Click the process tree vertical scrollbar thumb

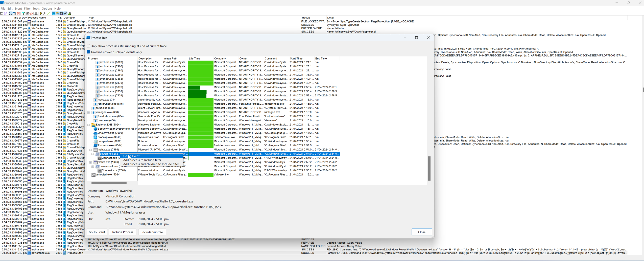tap(429, 168)
